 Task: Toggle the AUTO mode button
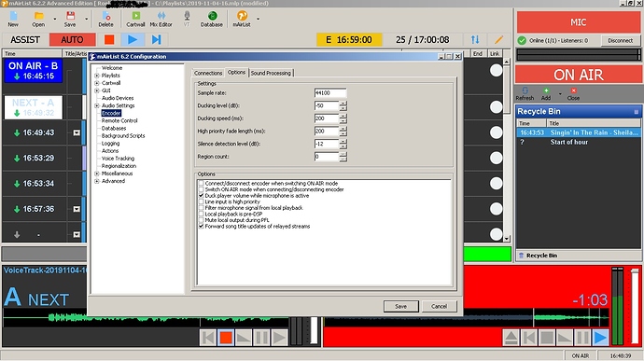pos(72,39)
